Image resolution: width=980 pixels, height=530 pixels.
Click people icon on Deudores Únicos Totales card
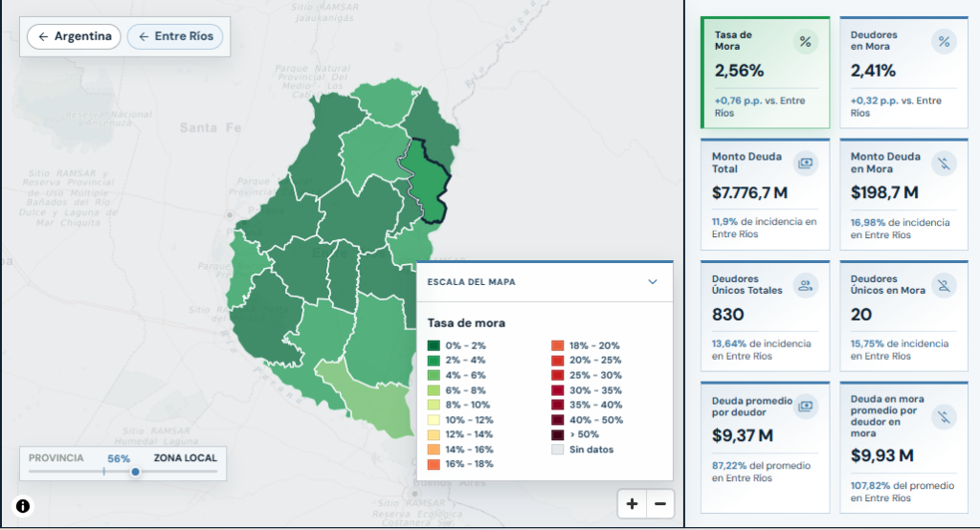(x=806, y=286)
